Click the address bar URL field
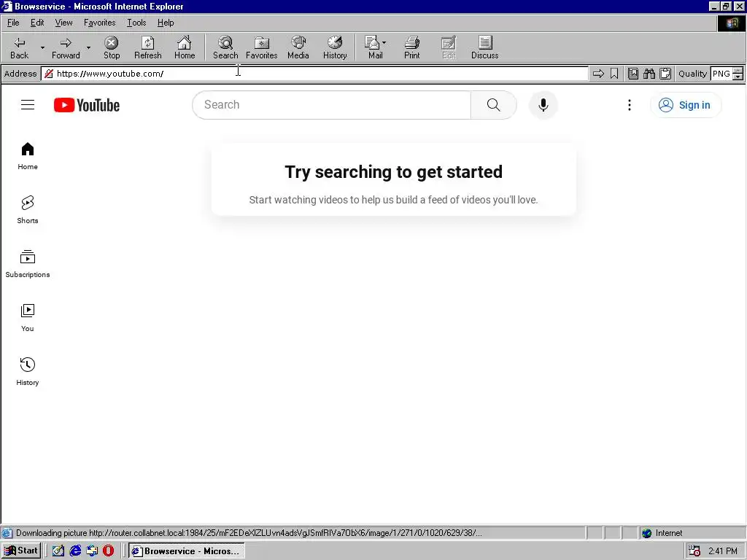 pos(314,74)
